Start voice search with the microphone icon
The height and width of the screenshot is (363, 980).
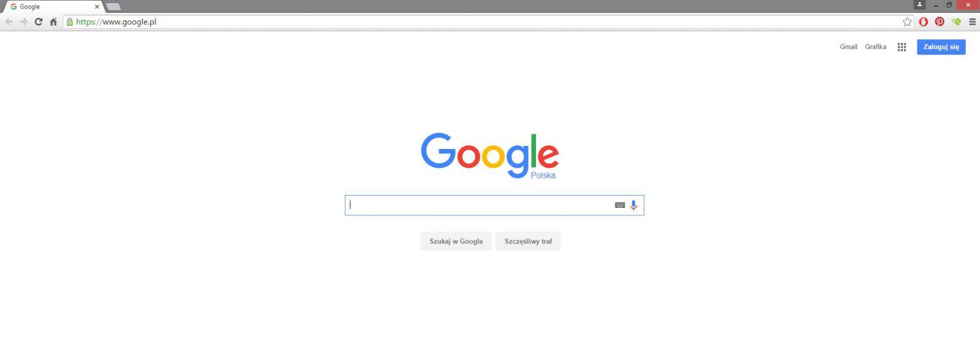point(633,205)
